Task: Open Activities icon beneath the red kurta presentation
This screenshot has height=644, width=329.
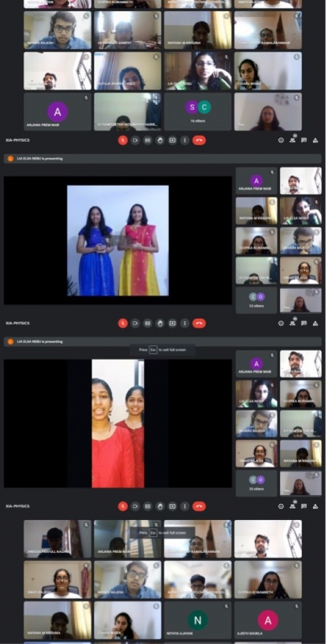Action: tap(315, 506)
